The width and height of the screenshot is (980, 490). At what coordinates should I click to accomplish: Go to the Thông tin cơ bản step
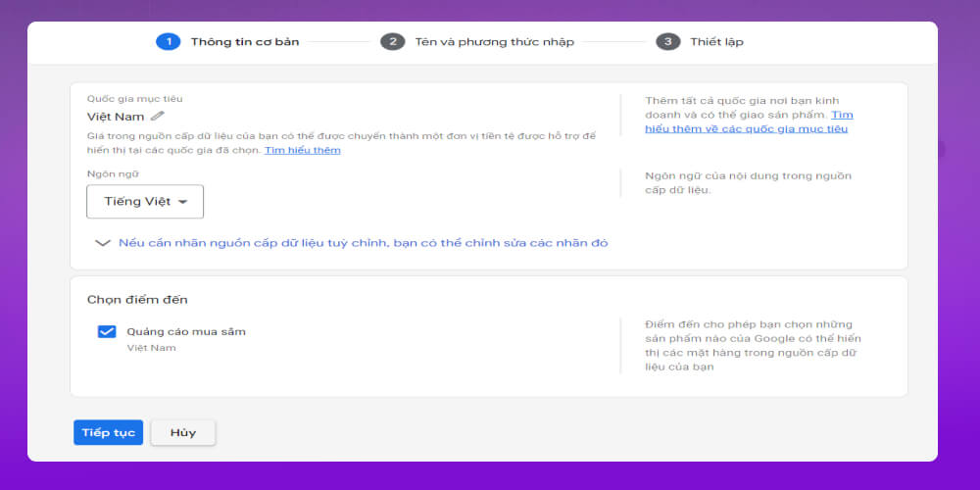245,42
